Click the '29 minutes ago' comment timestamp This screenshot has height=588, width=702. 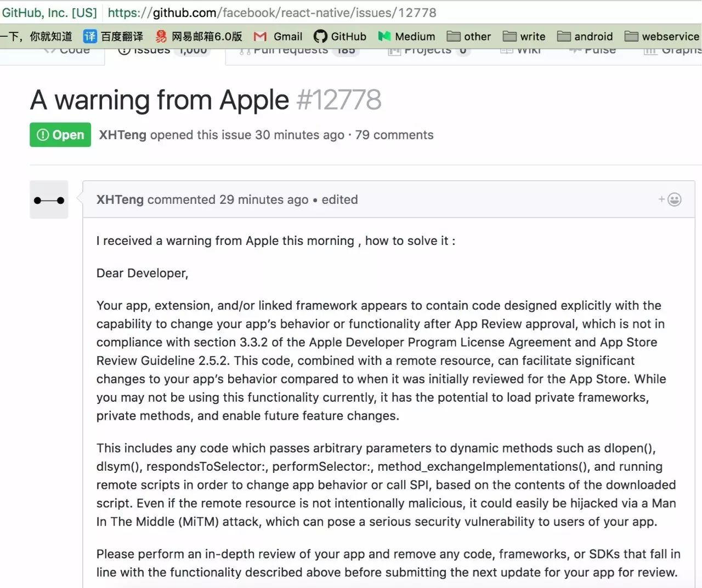(264, 199)
